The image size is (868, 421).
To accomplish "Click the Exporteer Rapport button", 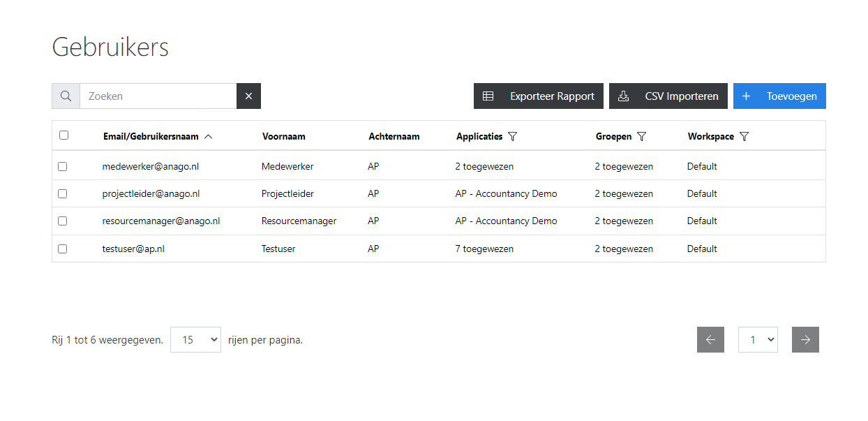I will [x=539, y=96].
